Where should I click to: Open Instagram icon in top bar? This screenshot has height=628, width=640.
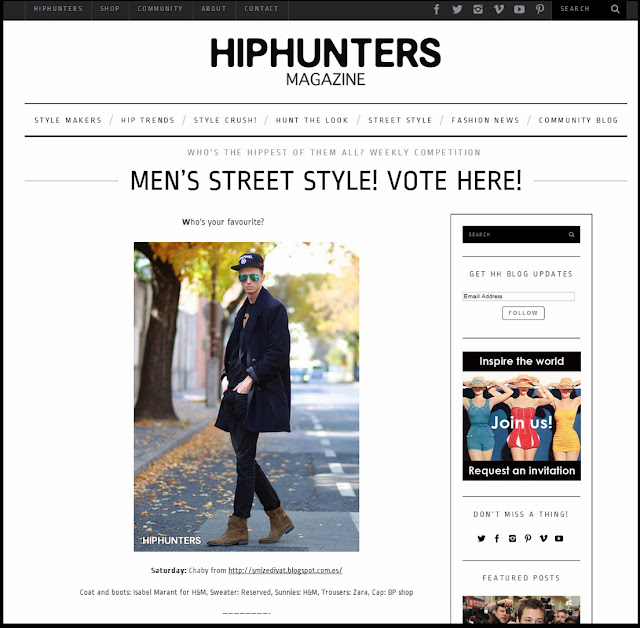pyautogui.click(x=478, y=9)
